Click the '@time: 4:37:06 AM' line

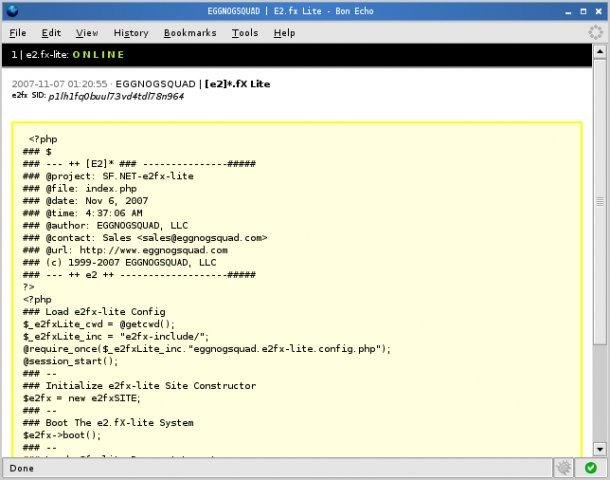[83, 213]
